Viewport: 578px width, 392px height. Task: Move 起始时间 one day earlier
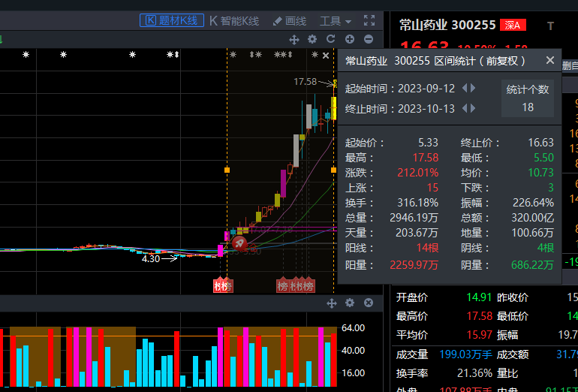click(x=465, y=88)
